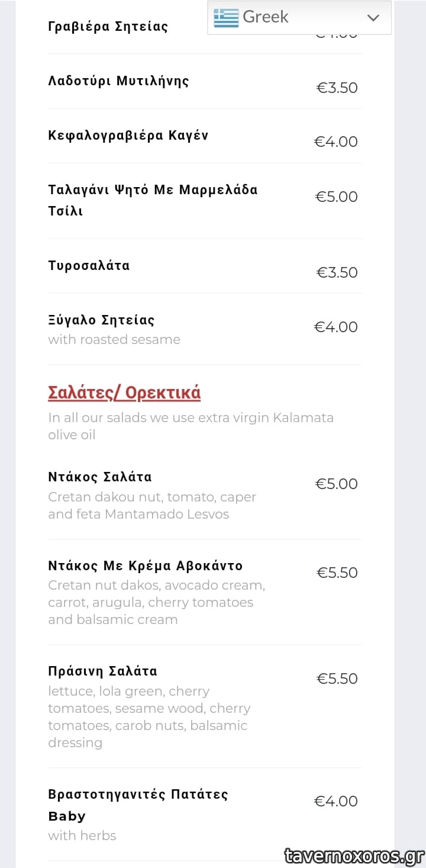Screen dimensions: 426x868
Task: Select the Λαδοτύρι Μυτιλήνης item
Action: coord(118,81)
